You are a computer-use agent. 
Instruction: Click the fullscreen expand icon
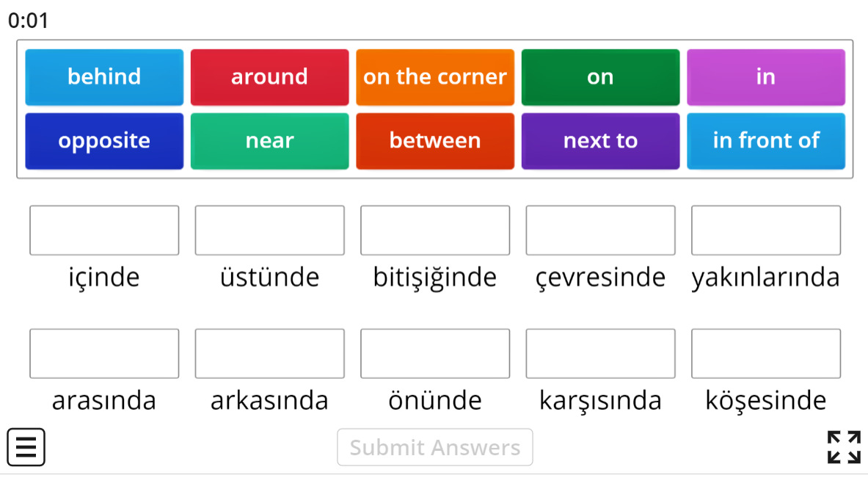pyautogui.click(x=842, y=446)
